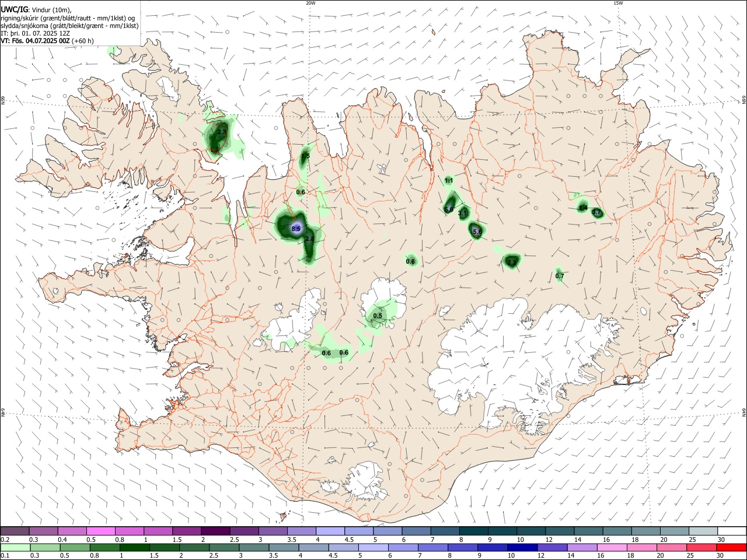Click the UWC/IG title text
747x560 pixels.
[x=15, y=9]
